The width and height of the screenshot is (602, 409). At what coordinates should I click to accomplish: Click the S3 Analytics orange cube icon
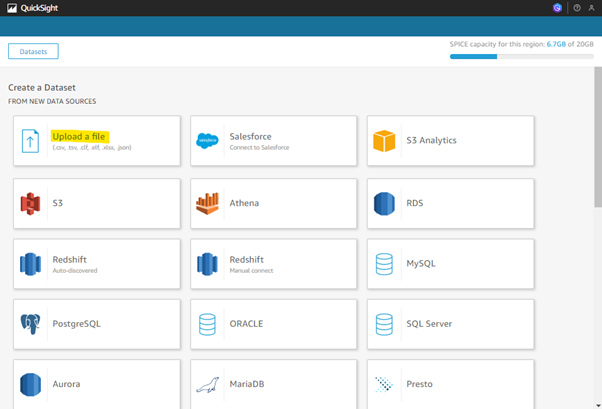384,141
